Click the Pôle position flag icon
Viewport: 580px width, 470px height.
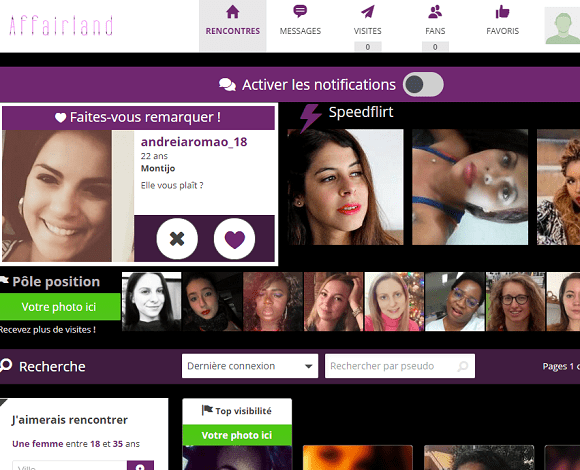4,281
